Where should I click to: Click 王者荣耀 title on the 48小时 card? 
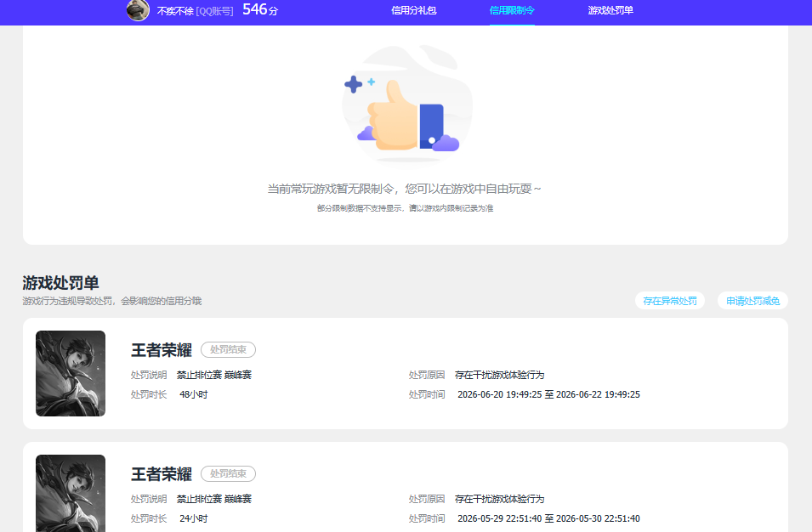[x=162, y=350]
